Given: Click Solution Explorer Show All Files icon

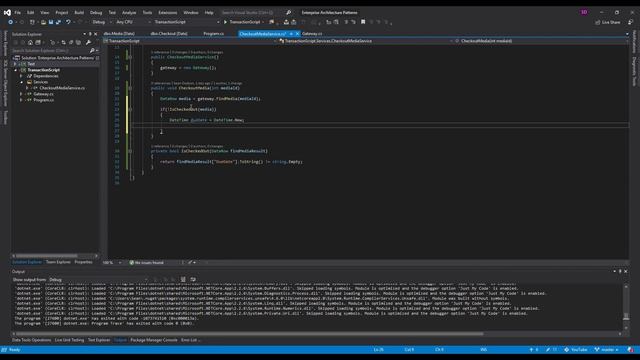Looking at the screenshot, I should click(x=78, y=42).
